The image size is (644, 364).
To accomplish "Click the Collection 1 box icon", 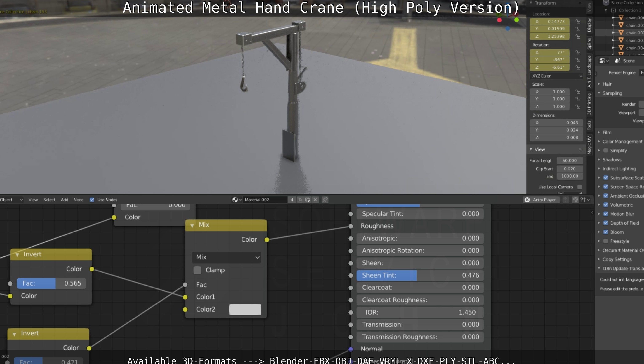I will 613,10.
